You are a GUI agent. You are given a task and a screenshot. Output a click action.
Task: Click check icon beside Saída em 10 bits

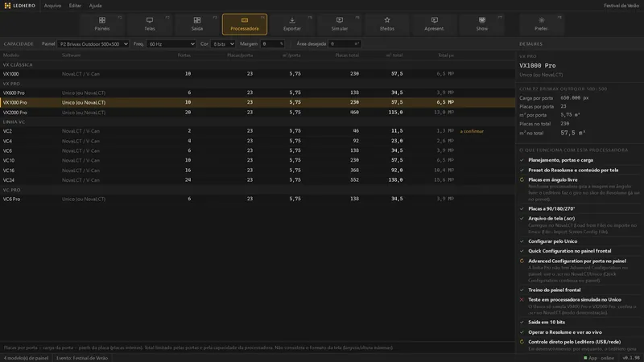(522, 323)
